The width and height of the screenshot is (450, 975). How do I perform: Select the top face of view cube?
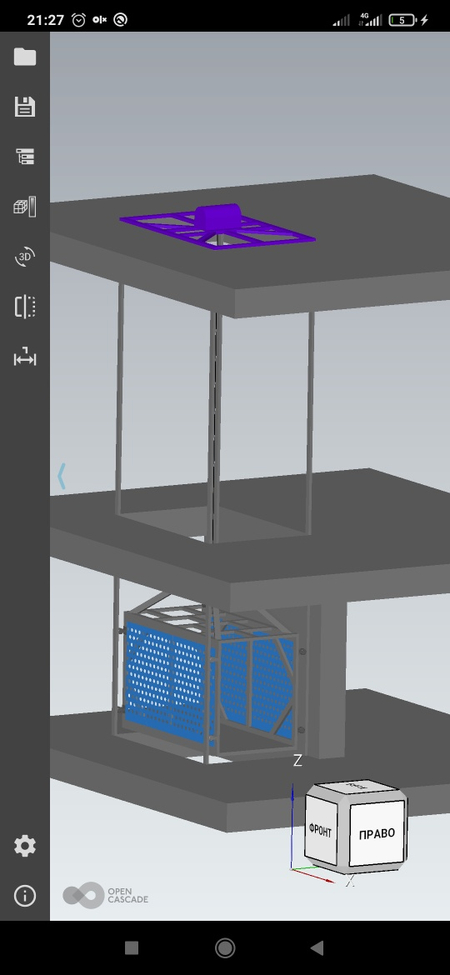click(x=357, y=787)
